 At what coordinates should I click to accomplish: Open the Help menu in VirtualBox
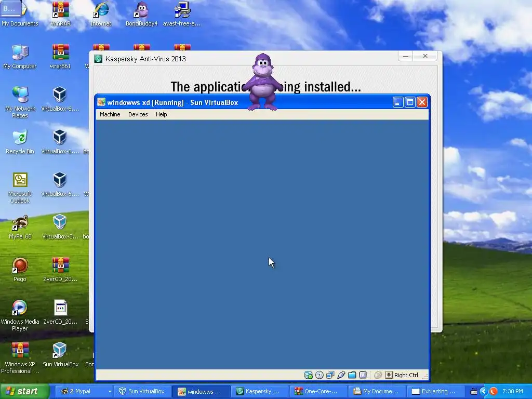pos(162,114)
